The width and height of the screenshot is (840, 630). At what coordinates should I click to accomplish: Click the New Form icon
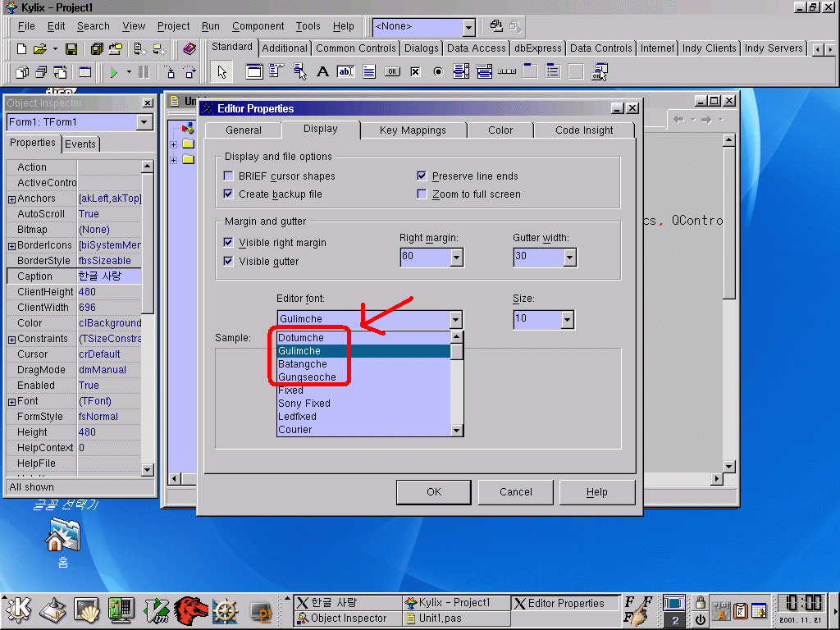pos(84,72)
